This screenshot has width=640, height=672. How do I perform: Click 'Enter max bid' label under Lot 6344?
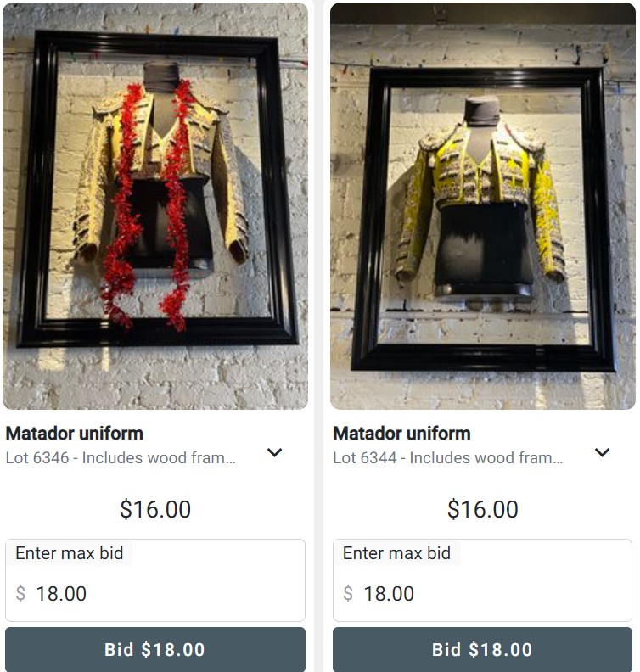(x=396, y=553)
